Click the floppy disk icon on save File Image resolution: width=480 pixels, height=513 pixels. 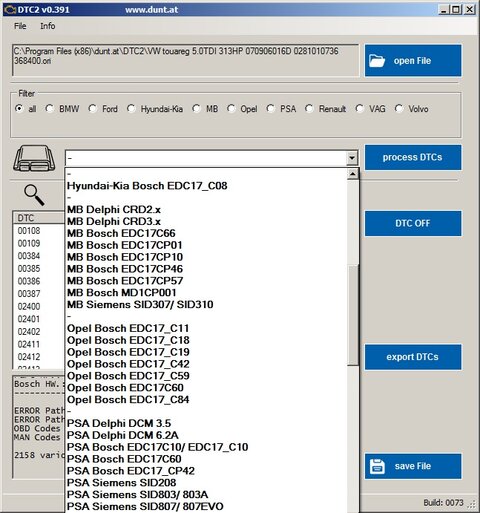pos(377,466)
